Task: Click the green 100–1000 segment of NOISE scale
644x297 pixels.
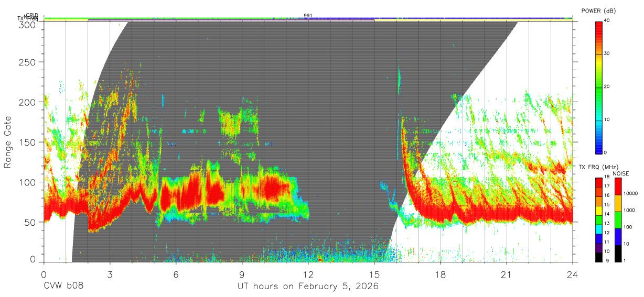Action: [618, 219]
